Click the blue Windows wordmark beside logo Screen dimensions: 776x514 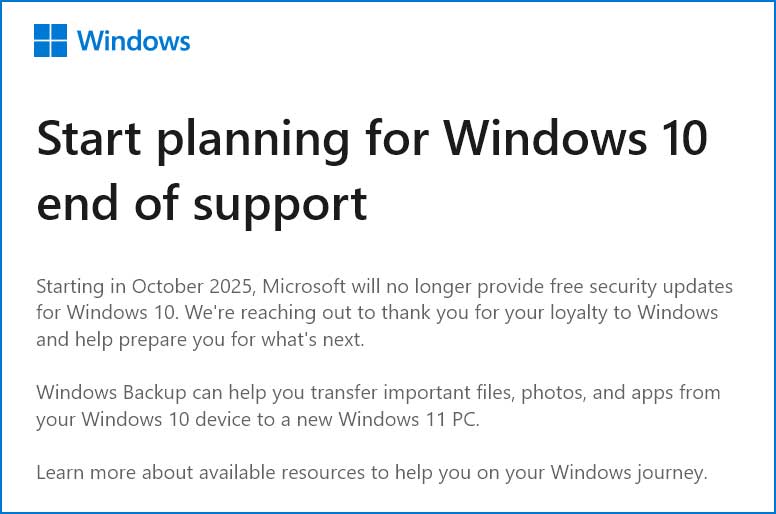pos(133,41)
